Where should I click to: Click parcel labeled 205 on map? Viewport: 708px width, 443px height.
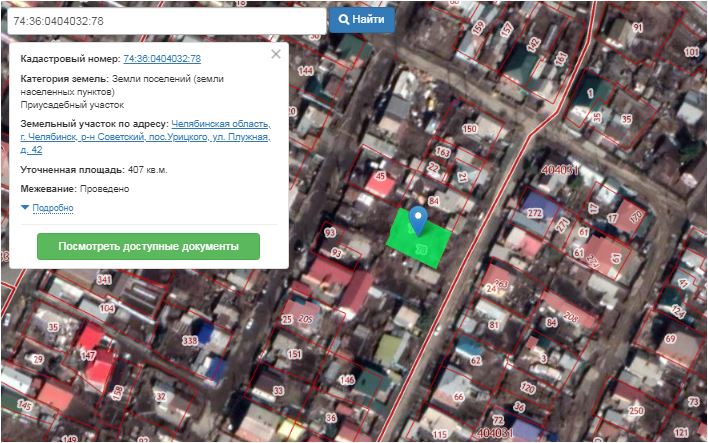click(305, 319)
